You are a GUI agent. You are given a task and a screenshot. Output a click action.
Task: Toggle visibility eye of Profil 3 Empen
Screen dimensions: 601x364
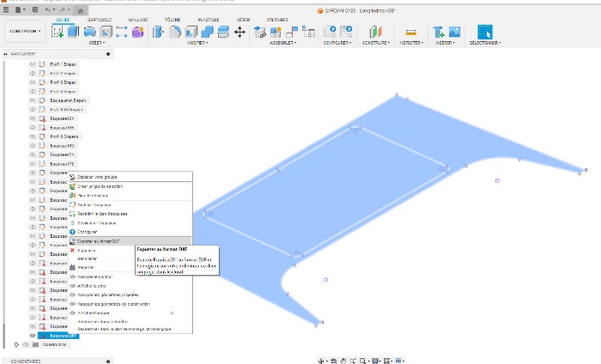click(32, 83)
